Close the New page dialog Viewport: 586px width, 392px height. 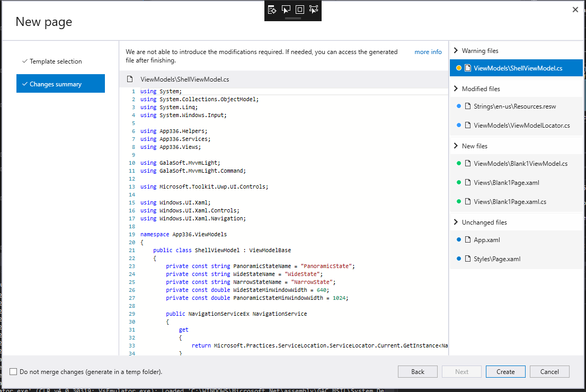point(575,10)
